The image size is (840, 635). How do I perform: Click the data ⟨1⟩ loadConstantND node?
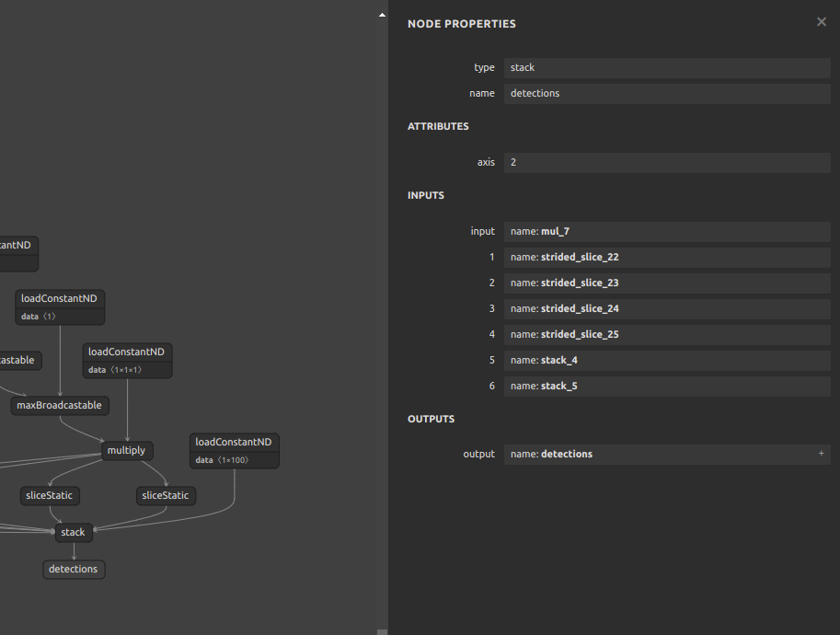click(60, 306)
